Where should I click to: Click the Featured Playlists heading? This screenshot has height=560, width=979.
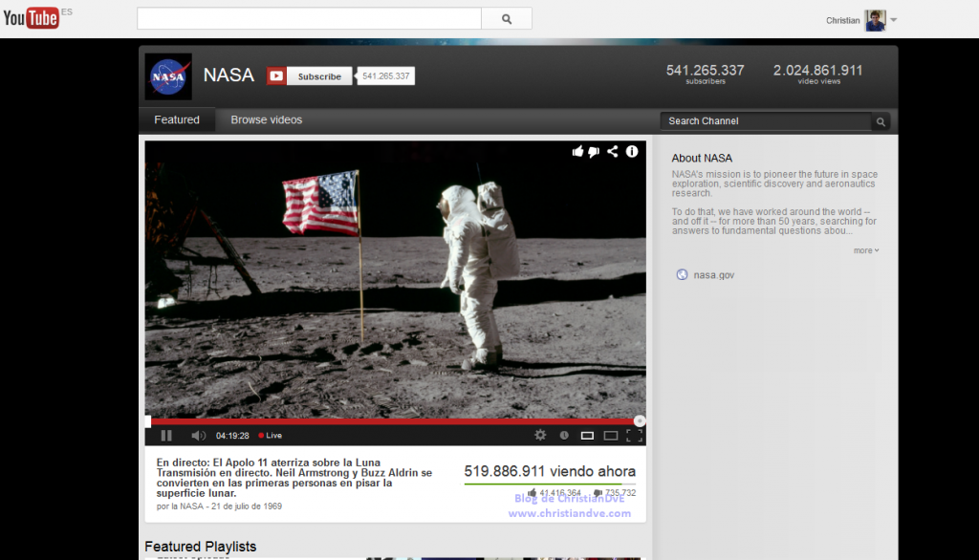click(201, 547)
